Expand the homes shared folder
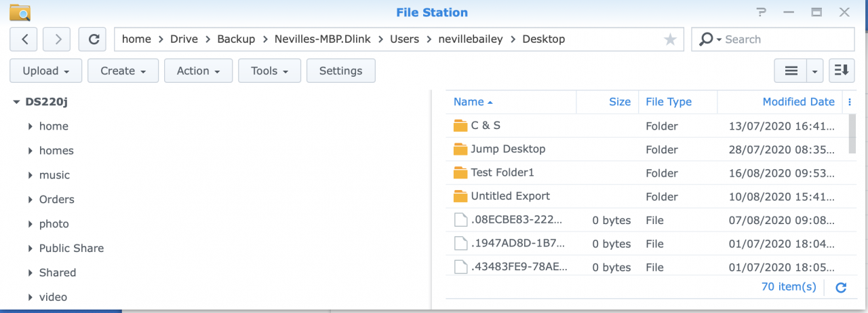The image size is (868, 313). point(31,151)
